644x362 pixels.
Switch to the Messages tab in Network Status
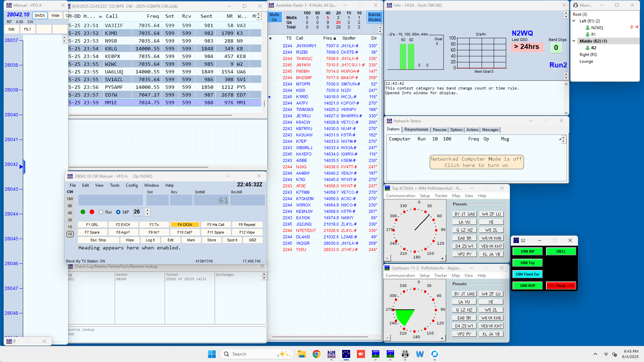click(490, 130)
